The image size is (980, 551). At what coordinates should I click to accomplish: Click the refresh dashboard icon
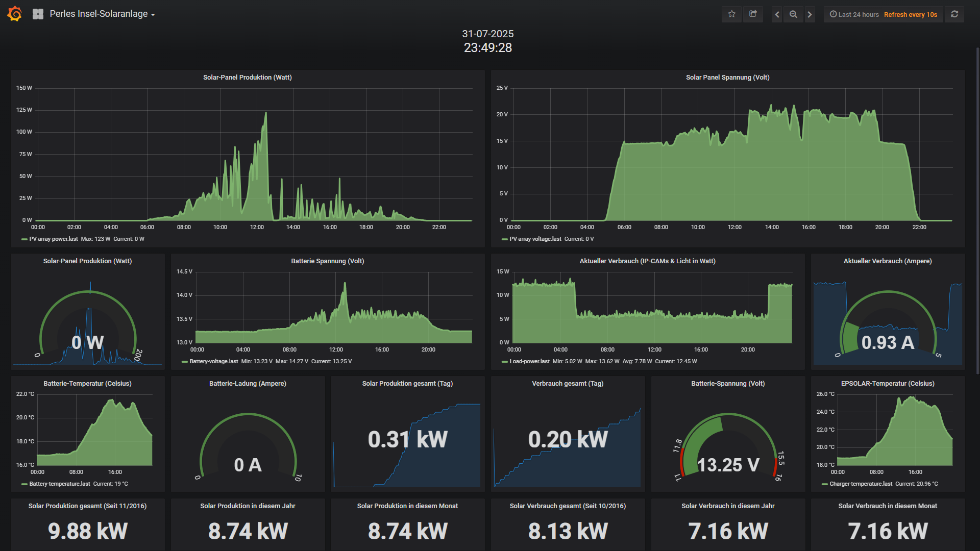[x=954, y=14]
